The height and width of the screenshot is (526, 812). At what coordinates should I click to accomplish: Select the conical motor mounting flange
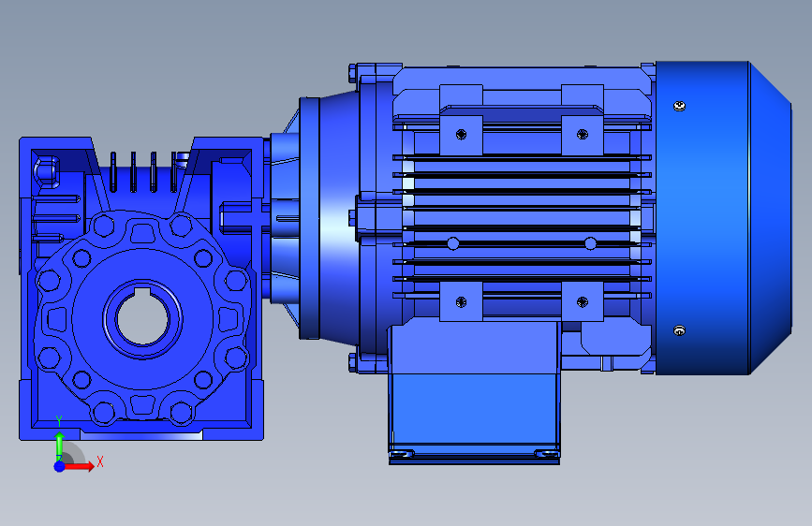(329, 218)
